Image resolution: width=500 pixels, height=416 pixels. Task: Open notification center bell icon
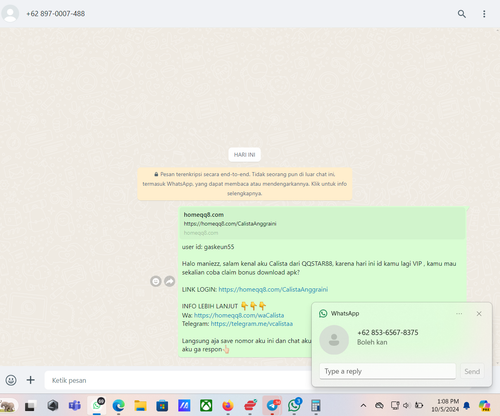tap(467, 405)
